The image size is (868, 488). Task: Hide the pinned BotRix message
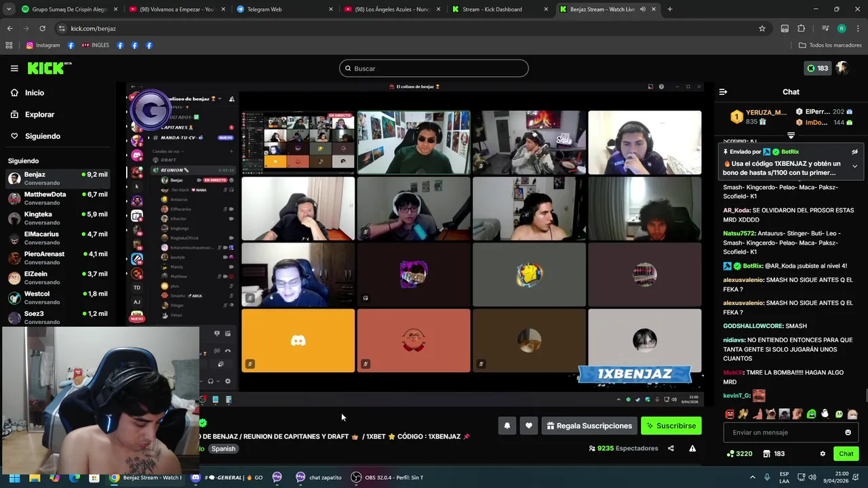coord(854,152)
